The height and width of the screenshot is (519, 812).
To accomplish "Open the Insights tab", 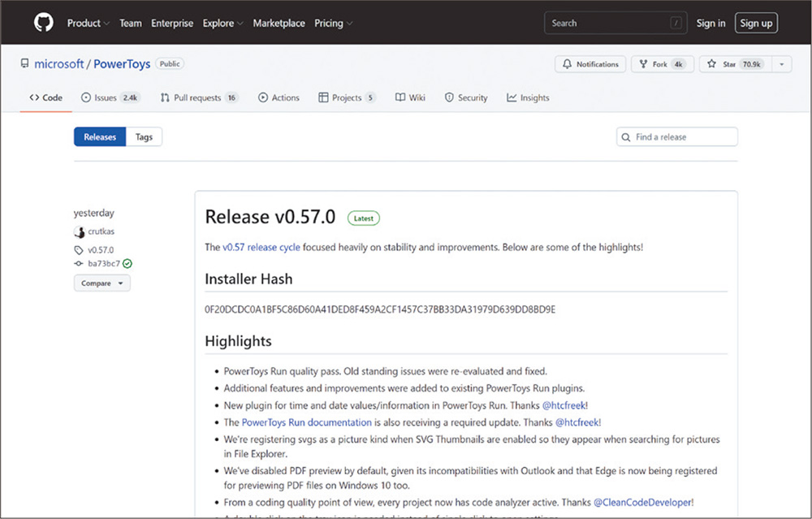I will pos(528,97).
